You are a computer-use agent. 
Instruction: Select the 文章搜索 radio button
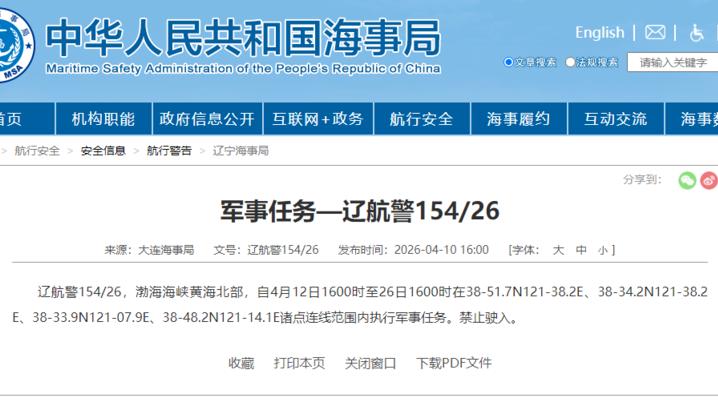pyautogui.click(x=509, y=62)
